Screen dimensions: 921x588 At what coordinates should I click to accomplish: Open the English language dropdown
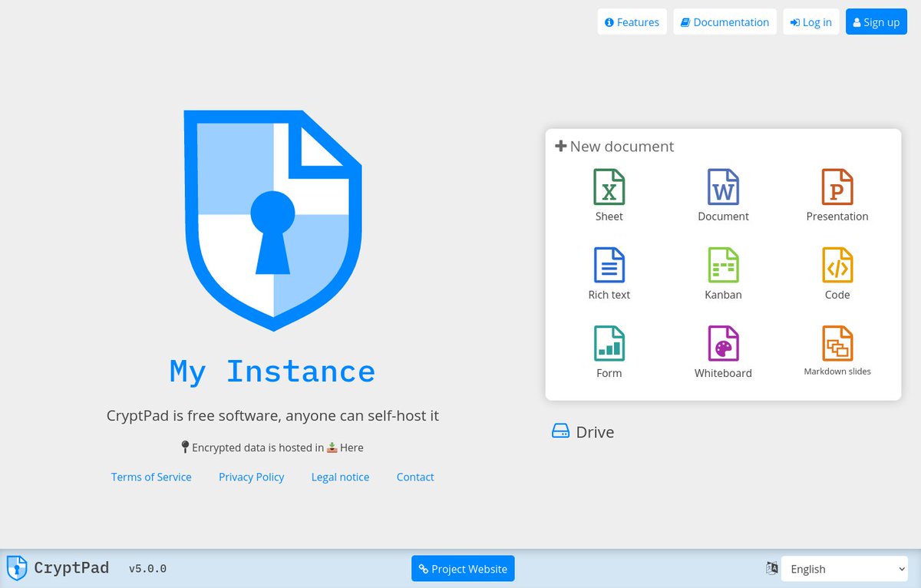(844, 569)
